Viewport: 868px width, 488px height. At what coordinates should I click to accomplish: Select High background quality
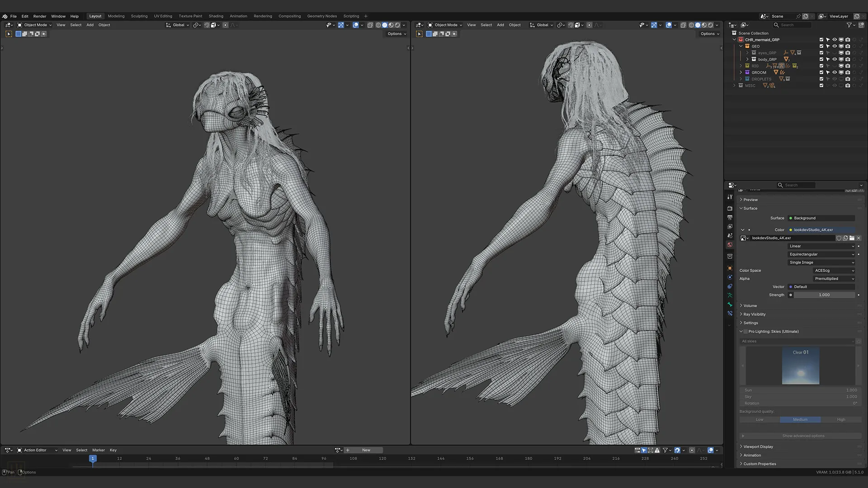(841, 420)
